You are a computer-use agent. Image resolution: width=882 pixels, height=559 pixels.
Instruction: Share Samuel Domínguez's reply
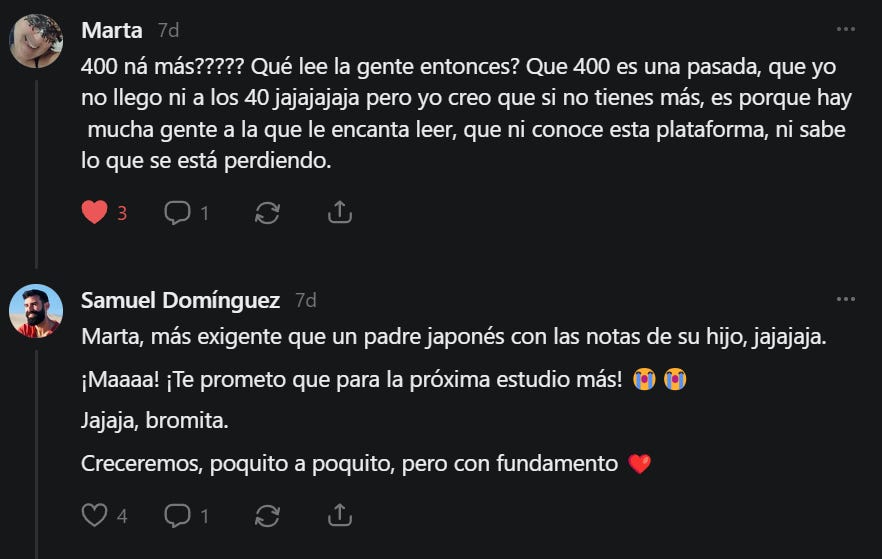point(340,515)
